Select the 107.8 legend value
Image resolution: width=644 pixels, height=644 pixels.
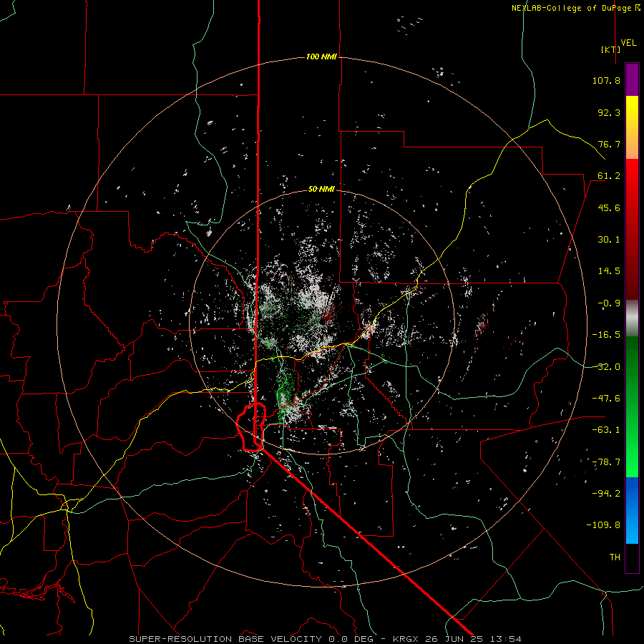tap(606, 80)
